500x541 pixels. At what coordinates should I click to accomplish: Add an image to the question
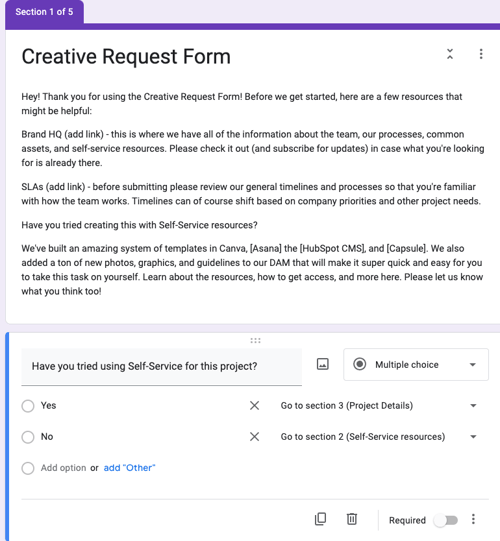pyautogui.click(x=323, y=364)
